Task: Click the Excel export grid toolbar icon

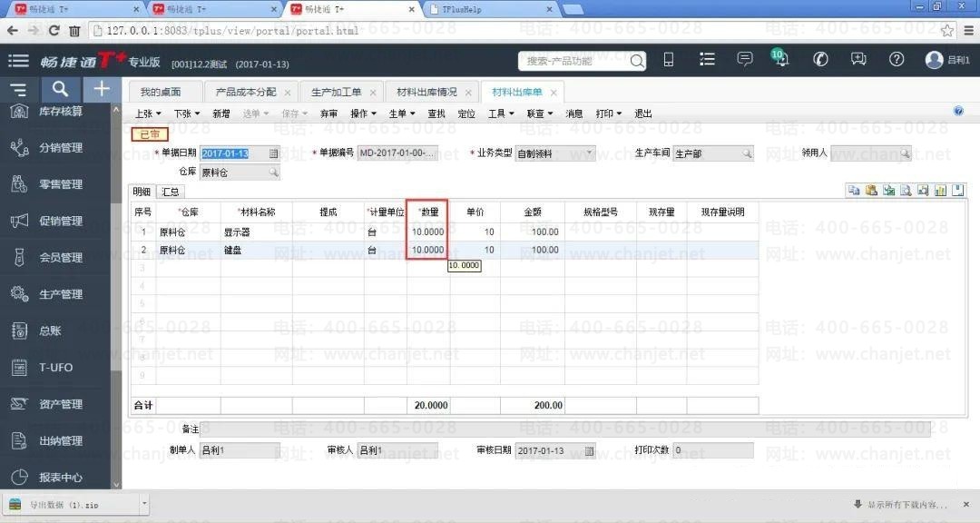Action: (888, 190)
